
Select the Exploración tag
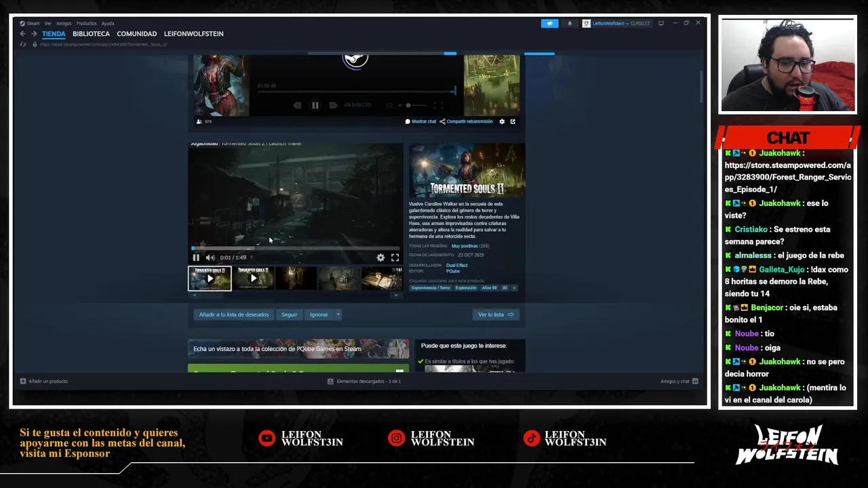466,288
